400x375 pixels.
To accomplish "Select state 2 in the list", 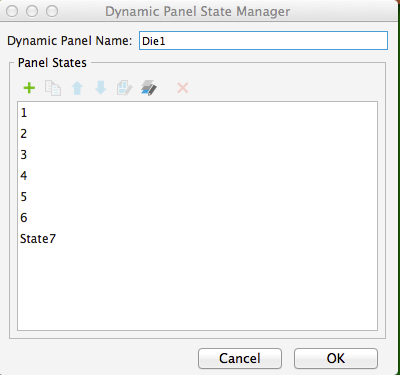I will coord(197,134).
